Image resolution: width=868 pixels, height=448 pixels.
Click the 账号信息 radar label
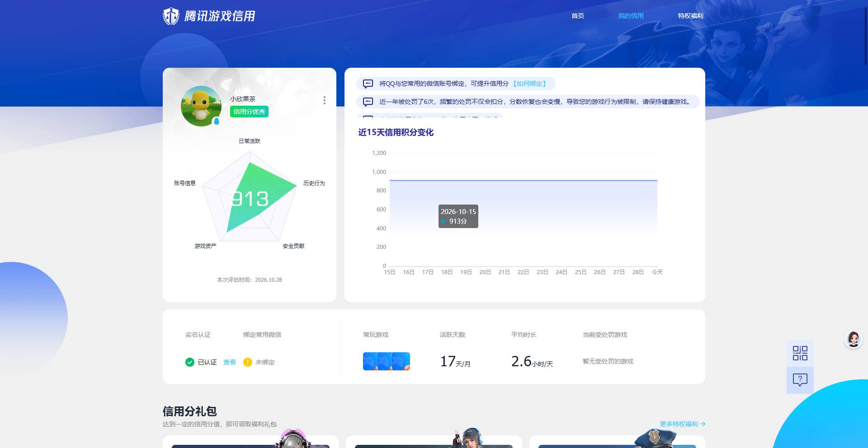coord(185,183)
